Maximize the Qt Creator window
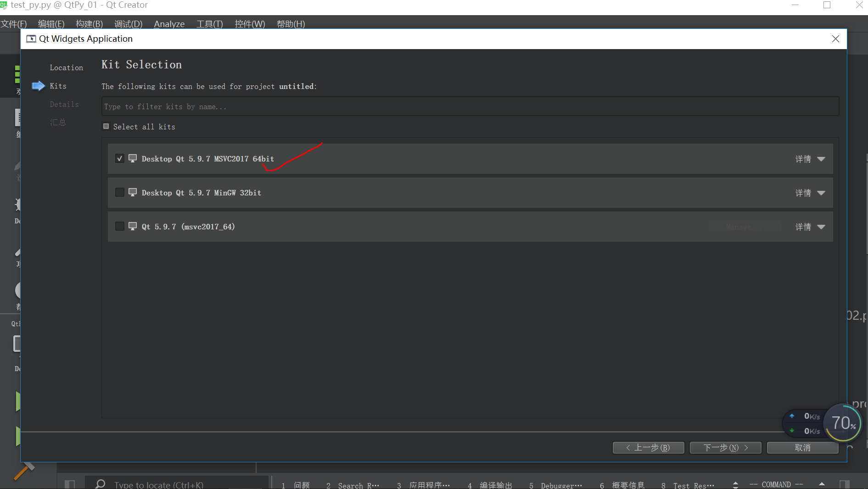Screen dimensions: 868x489 point(827,5)
